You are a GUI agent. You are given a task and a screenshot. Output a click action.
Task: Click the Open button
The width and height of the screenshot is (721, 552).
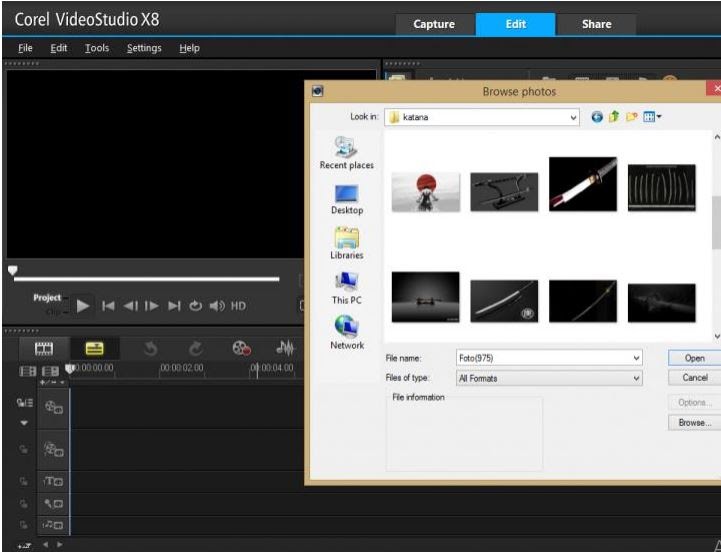(x=694, y=358)
